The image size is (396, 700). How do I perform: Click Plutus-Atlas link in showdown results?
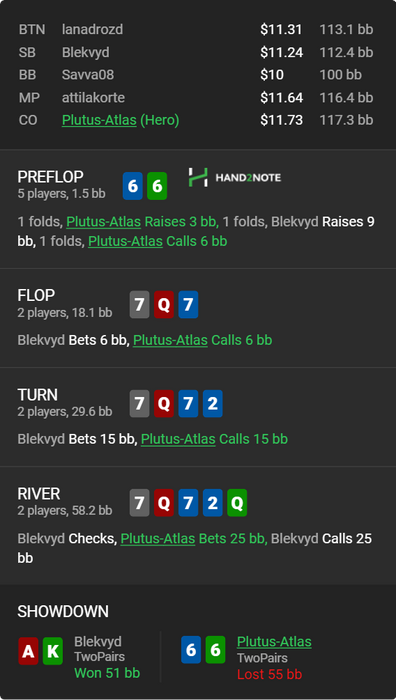[274, 642]
